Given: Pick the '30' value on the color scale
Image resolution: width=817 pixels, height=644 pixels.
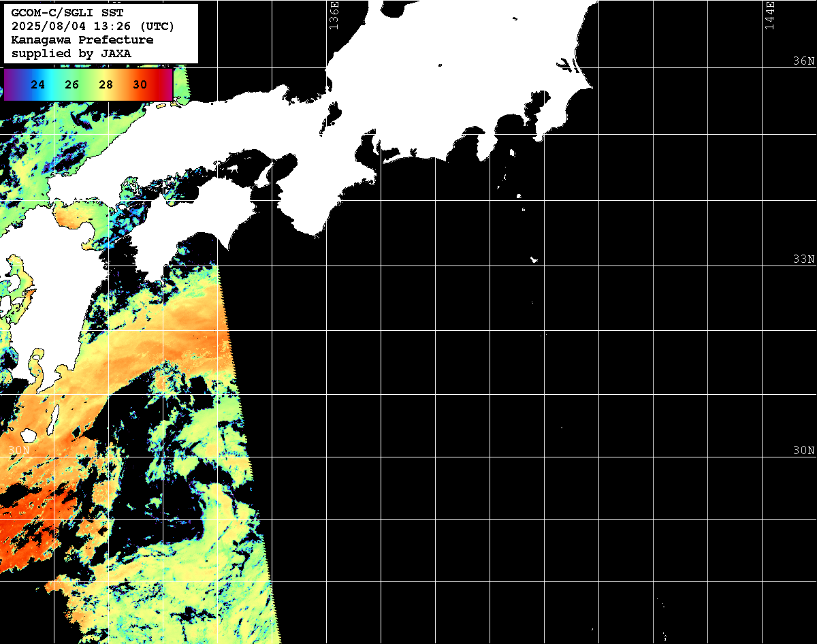Looking at the screenshot, I should pyautogui.click(x=140, y=85).
